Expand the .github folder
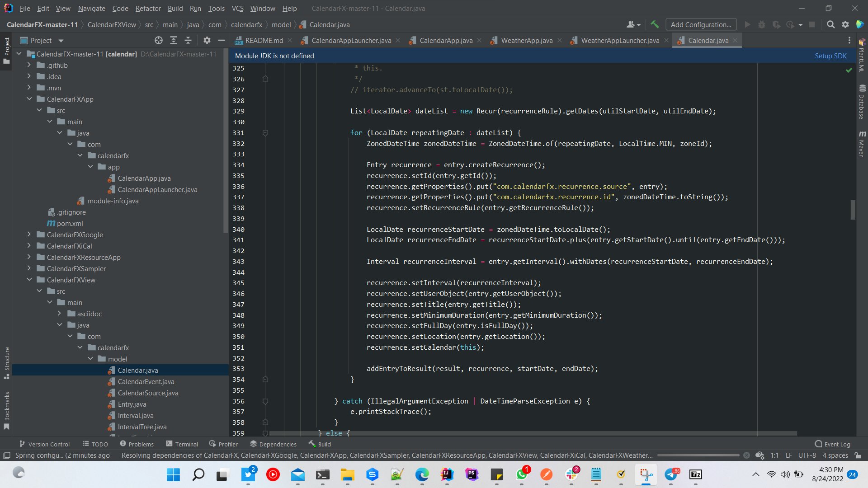Image resolution: width=868 pixels, height=488 pixels. coord(29,65)
